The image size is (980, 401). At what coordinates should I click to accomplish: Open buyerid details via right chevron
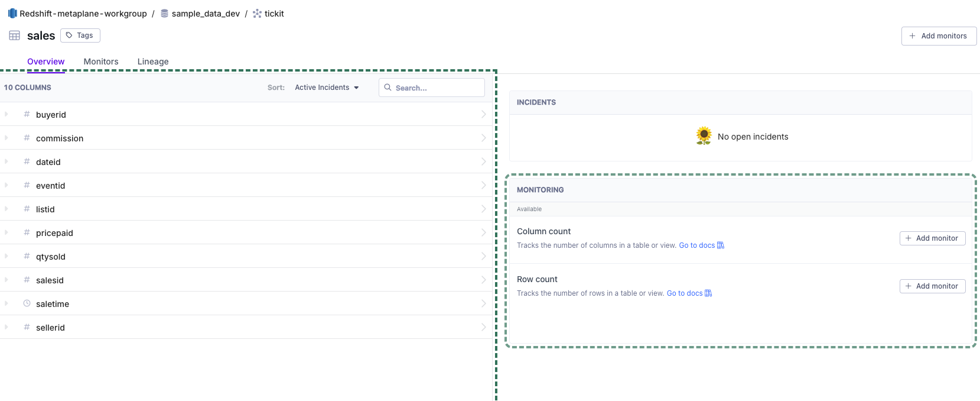[x=484, y=114]
